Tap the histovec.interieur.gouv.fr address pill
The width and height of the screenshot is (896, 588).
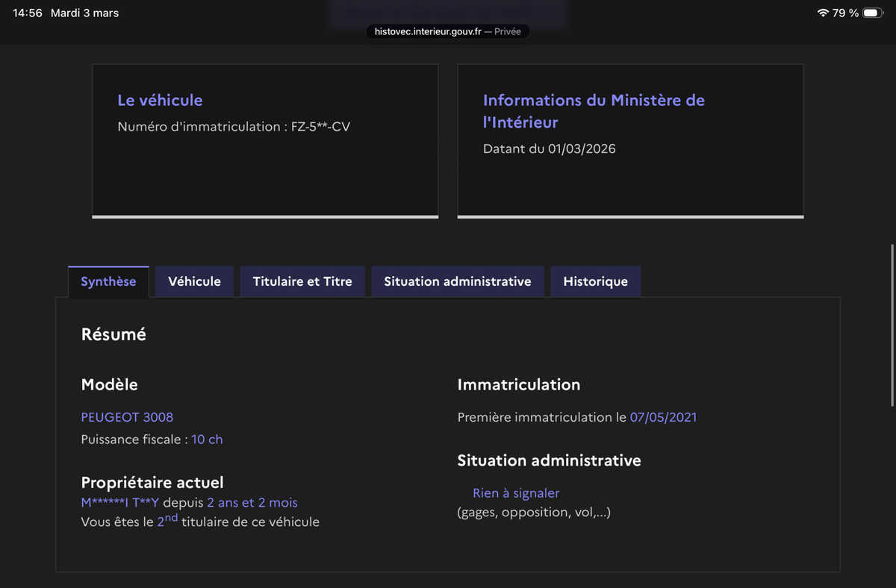tap(447, 31)
